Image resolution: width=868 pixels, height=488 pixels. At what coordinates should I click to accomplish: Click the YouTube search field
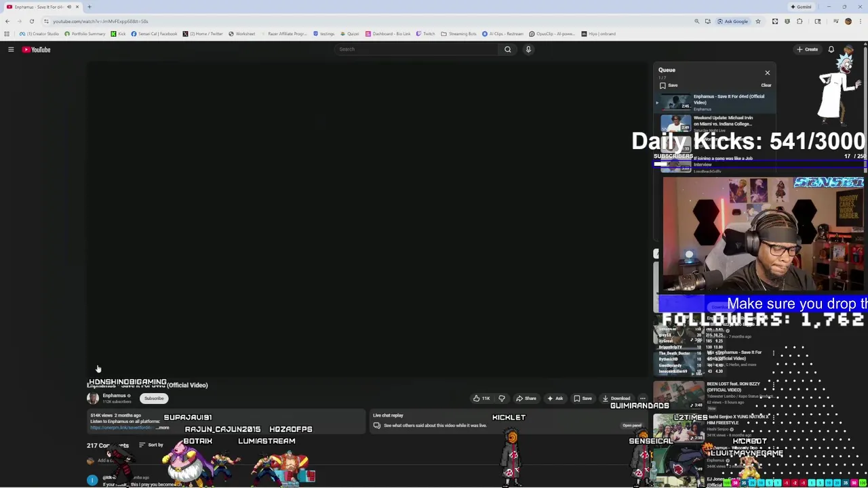pyautogui.click(x=417, y=49)
